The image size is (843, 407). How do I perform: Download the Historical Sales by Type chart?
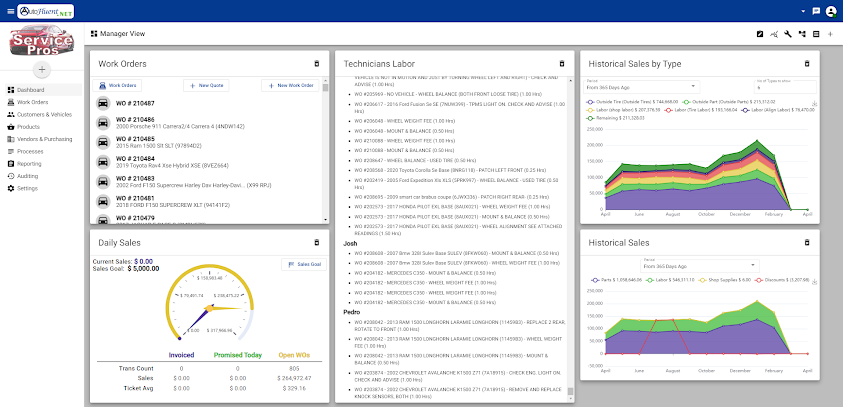[x=815, y=104]
